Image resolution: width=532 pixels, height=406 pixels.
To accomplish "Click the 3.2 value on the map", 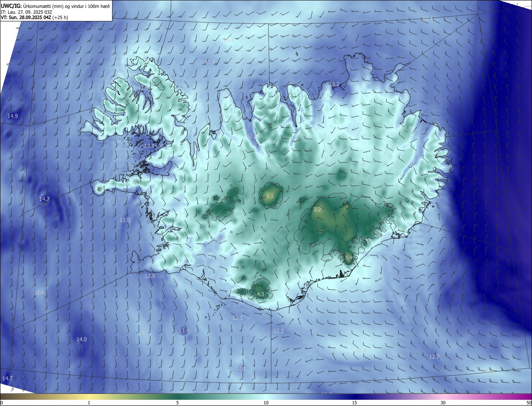I will (317, 209).
